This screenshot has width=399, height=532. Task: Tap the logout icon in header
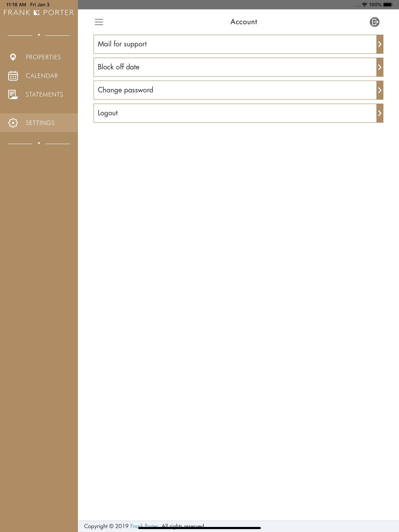tap(374, 22)
